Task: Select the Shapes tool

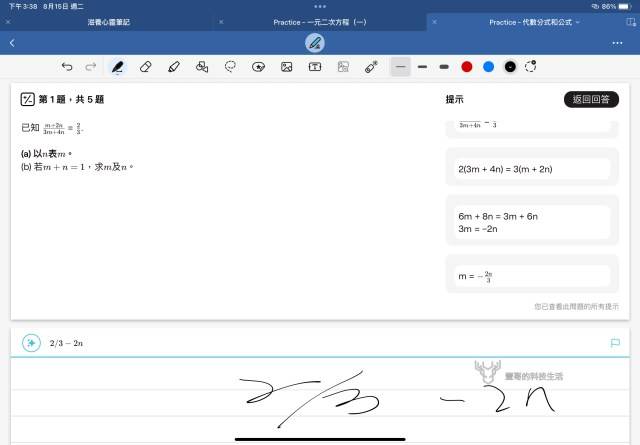Action: coord(202,67)
